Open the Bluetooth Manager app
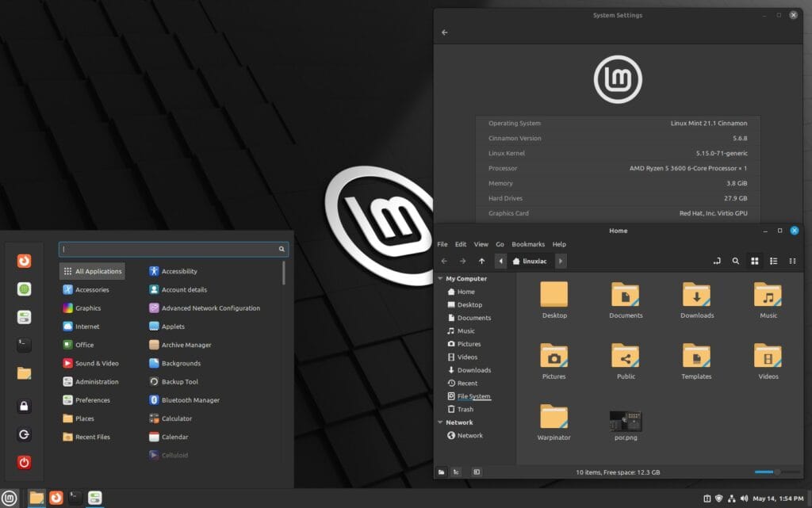This screenshot has width=812, height=508. [x=190, y=400]
